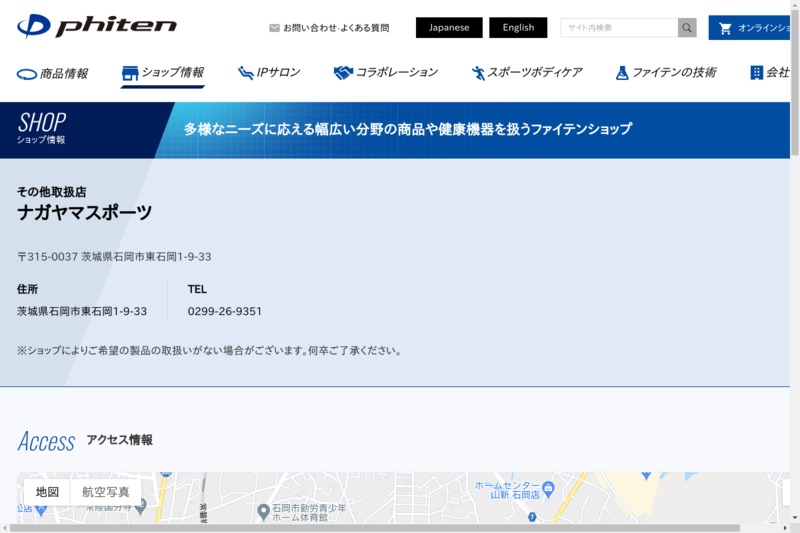The width and height of the screenshot is (800, 533).
Task: Open お問い合わせ・よくある質問 link
Action: click(x=336, y=28)
